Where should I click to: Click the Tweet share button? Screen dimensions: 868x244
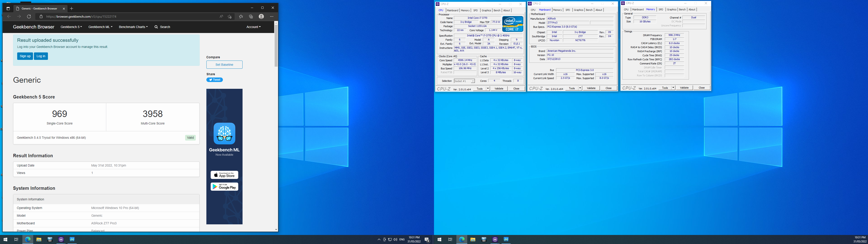215,80
